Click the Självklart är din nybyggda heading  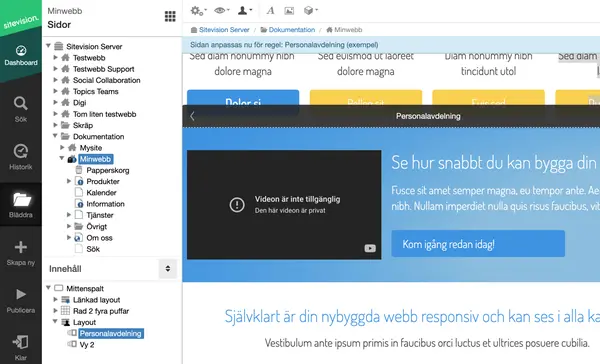click(412, 317)
